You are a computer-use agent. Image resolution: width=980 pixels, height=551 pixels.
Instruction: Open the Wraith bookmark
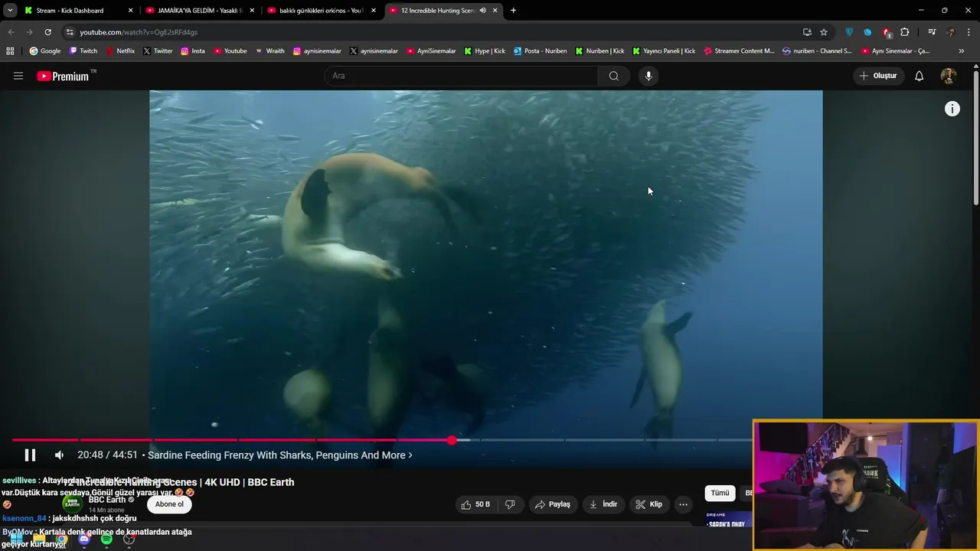[269, 51]
